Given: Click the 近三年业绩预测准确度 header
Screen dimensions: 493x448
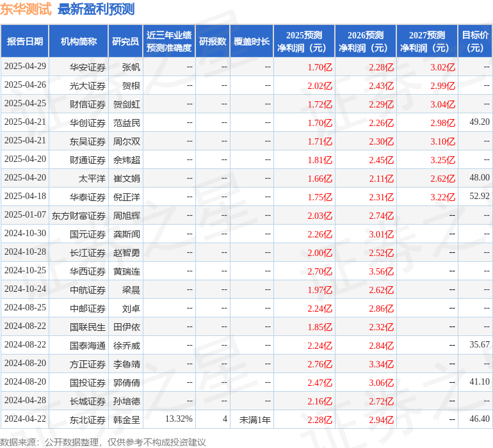Looking at the screenshot, I should [169, 42].
